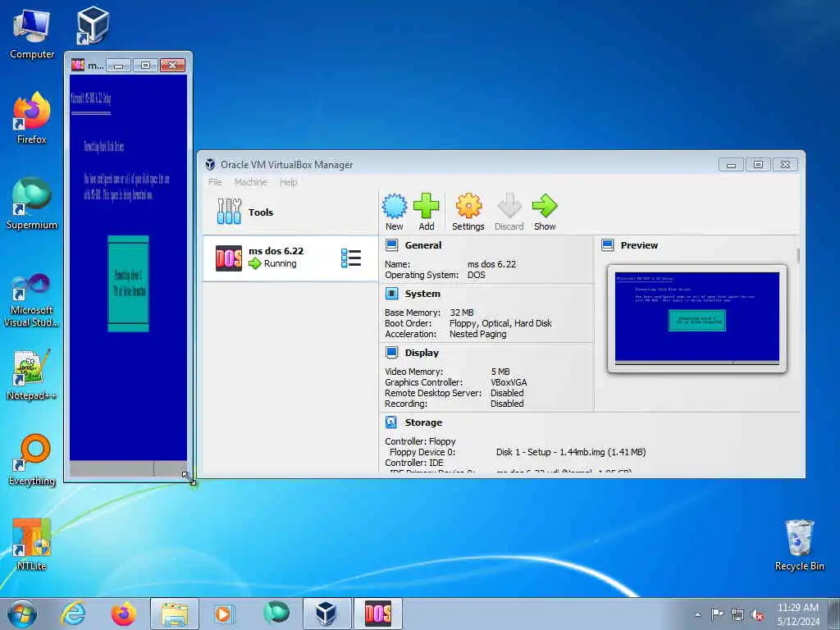Click the Storage section header text
The image size is (840, 630).
(423, 422)
